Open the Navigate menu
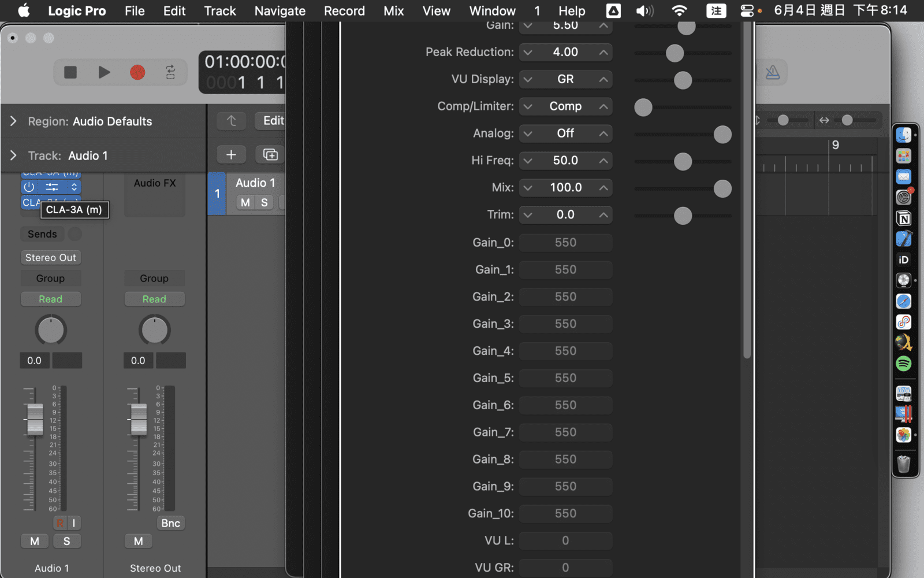 (280, 11)
